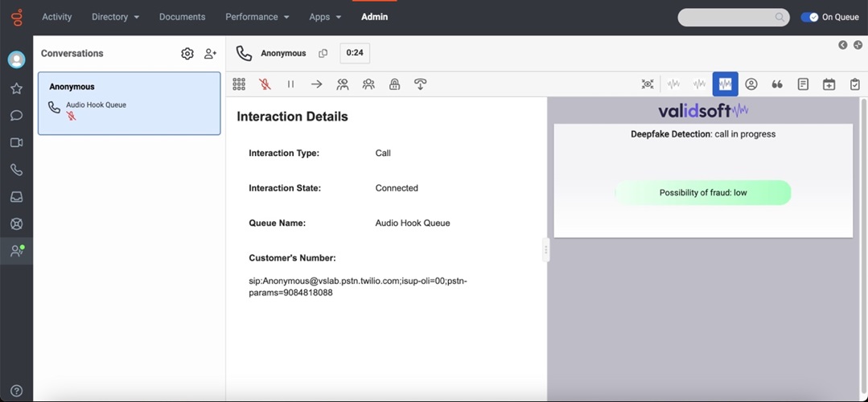Open canned responses quote icon
The width and height of the screenshot is (868, 402).
click(777, 84)
